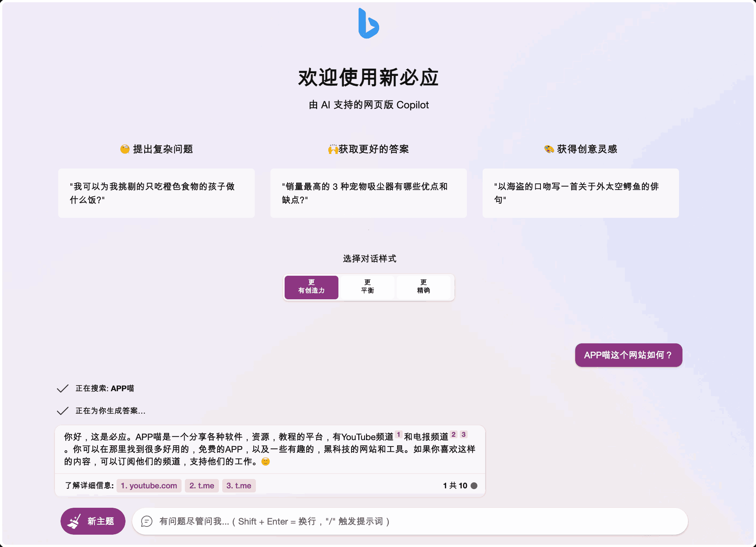Viewport: 756px width, 547px height.
Task: Click the 获取更好的答案 heading
Action: (x=374, y=149)
